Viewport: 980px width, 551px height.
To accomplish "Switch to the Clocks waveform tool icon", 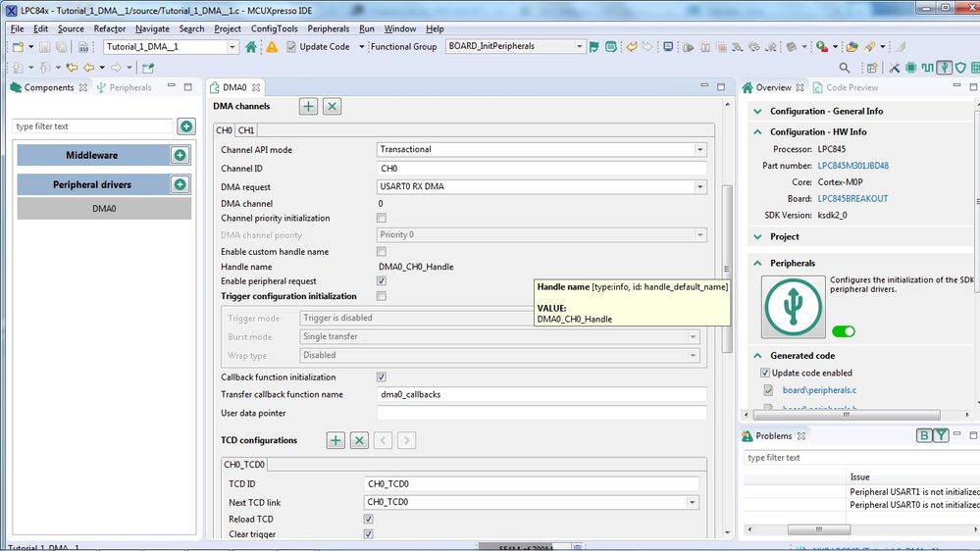I will (x=927, y=68).
